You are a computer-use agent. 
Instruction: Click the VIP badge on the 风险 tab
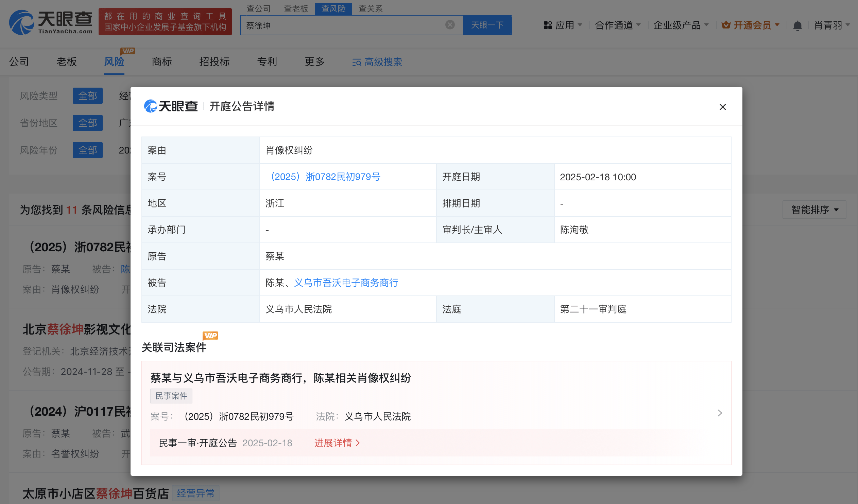[128, 51]
